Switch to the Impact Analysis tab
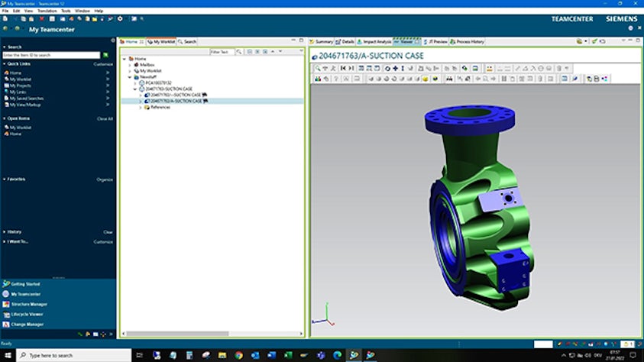 pyautogui.click(x=374, y=41)
